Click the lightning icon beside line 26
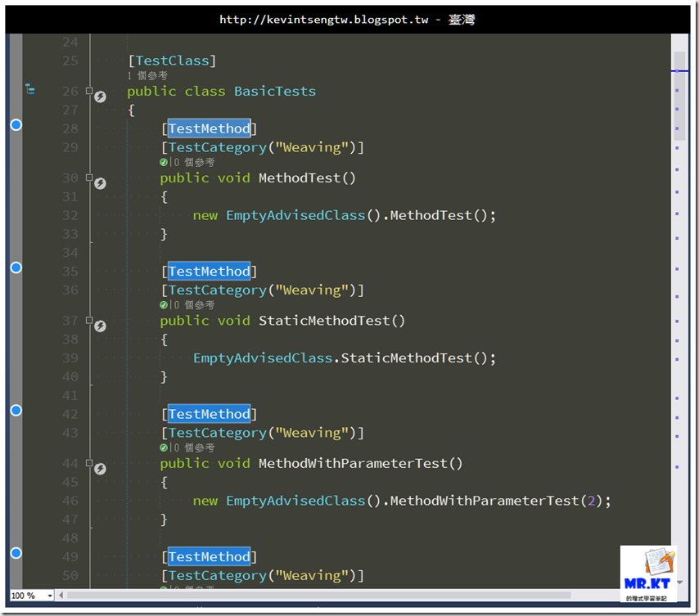 101,97
